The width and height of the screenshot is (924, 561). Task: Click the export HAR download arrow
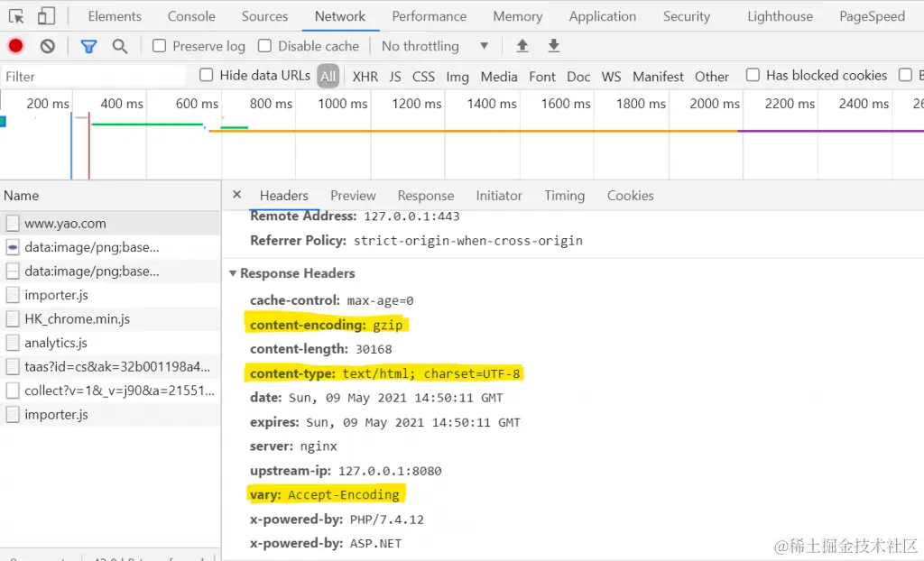553,46
